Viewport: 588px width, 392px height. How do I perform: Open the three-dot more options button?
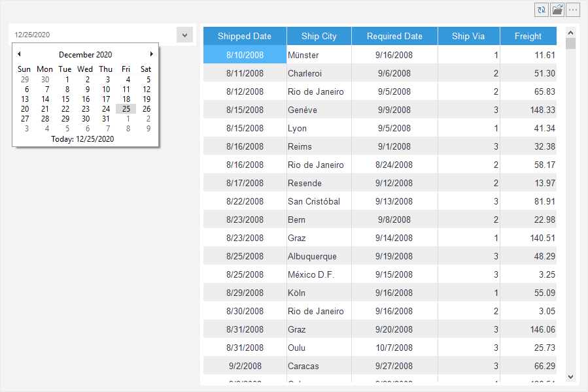[x=573, y=10]
